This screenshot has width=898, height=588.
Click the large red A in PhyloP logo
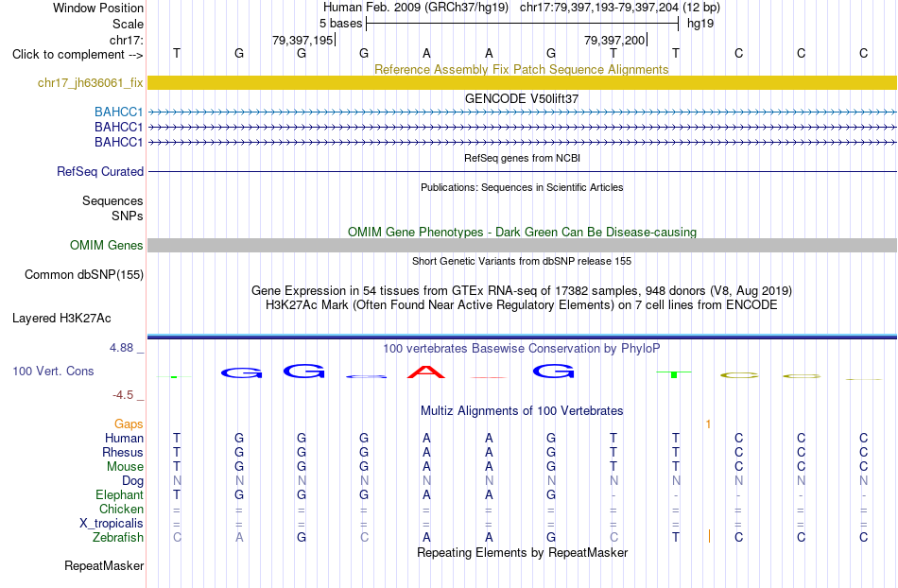426,372
